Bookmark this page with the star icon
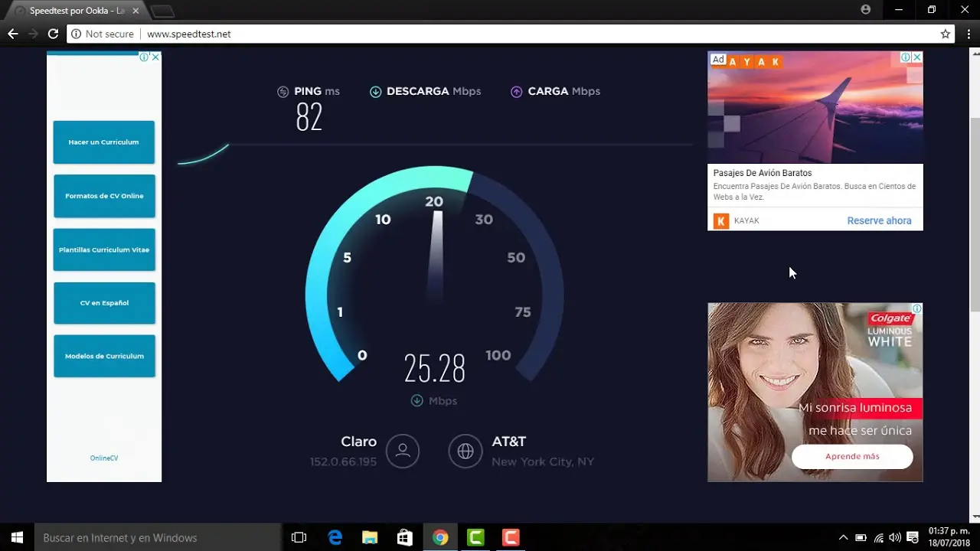980x551 pixels. point(946,34)
